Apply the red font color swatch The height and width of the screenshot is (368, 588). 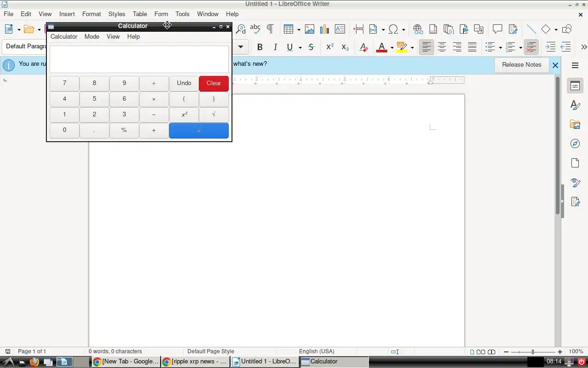pos(381,47)
